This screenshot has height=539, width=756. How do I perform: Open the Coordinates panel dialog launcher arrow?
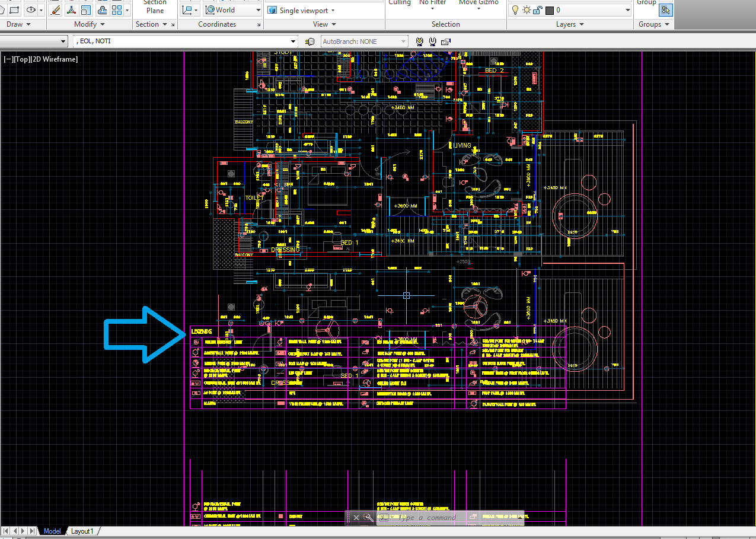[259, 24]
